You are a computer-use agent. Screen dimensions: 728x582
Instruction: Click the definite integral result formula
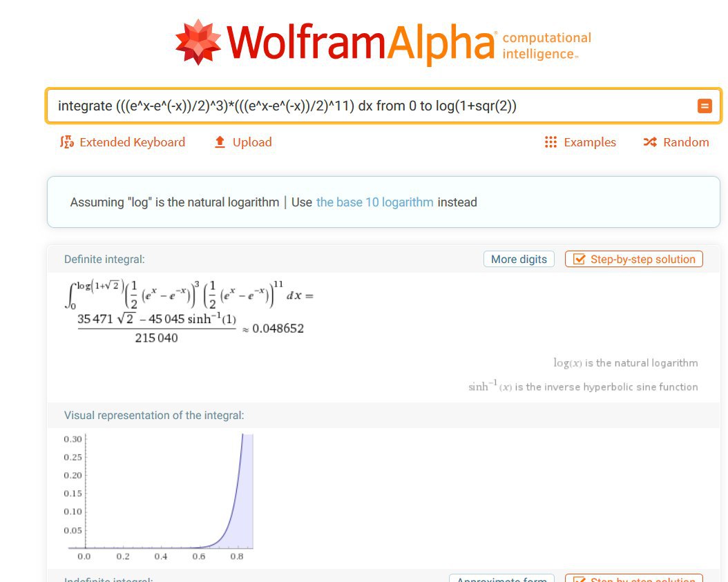pos(189,311)
